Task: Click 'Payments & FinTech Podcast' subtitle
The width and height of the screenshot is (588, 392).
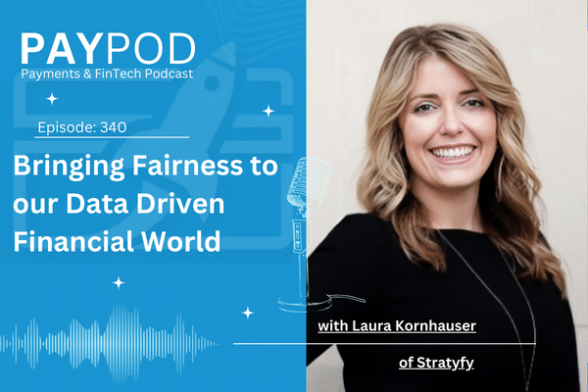Action: point(107,73)
